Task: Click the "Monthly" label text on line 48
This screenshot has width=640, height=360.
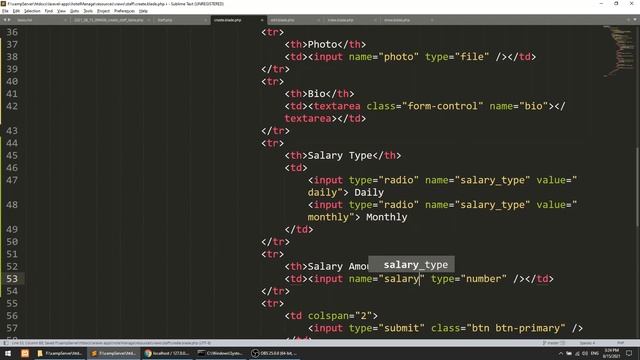Action: point(387,217)
